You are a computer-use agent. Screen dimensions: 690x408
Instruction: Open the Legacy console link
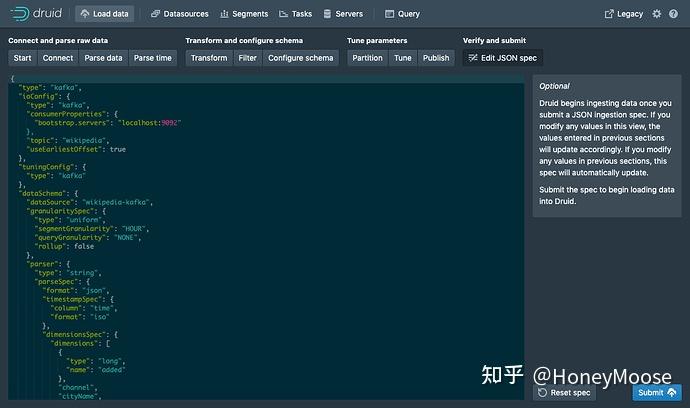(624, 14)
